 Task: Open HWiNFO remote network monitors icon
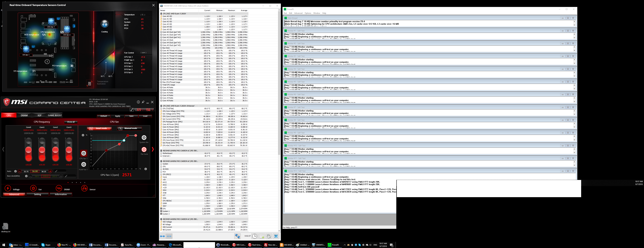click(x=237, y=236)
